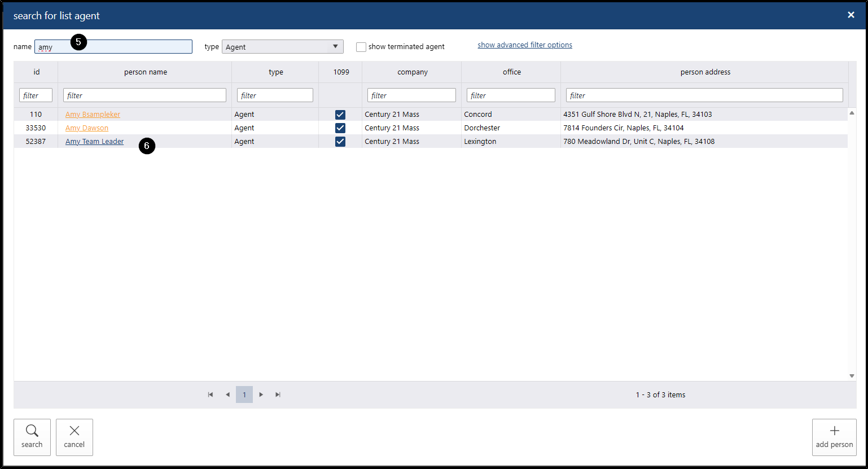Go to the first page of results
Viewport: 868px width, 469px height.
tap(211, 395)
